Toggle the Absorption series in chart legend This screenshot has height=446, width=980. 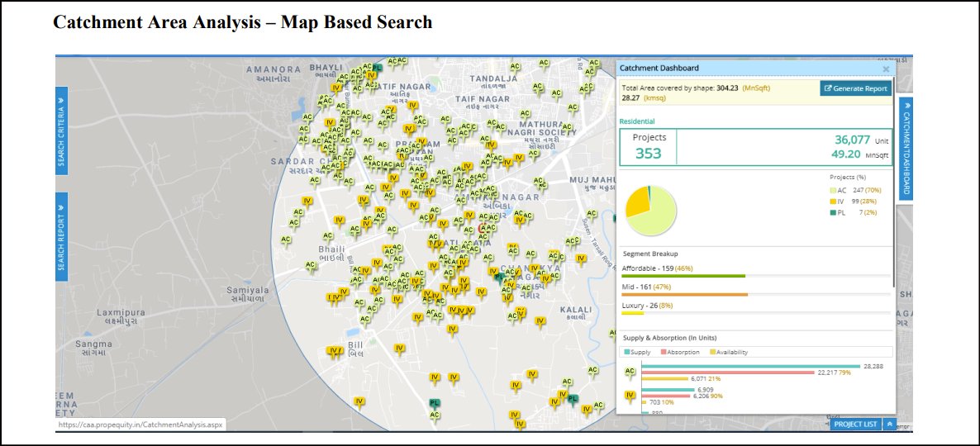point(679,353)
